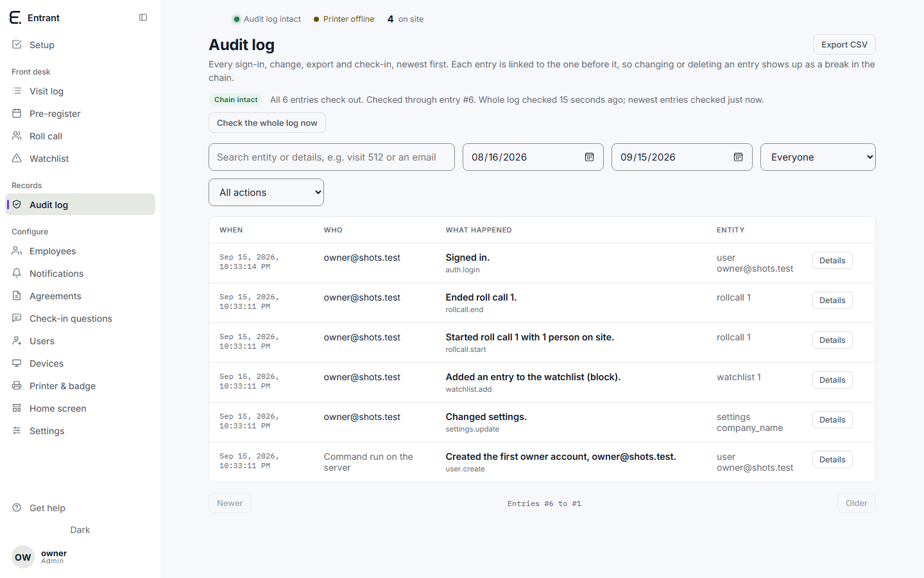Click the Agreements document icon
This screenshot has height=578, width=924.
click(x=17, y=295)
